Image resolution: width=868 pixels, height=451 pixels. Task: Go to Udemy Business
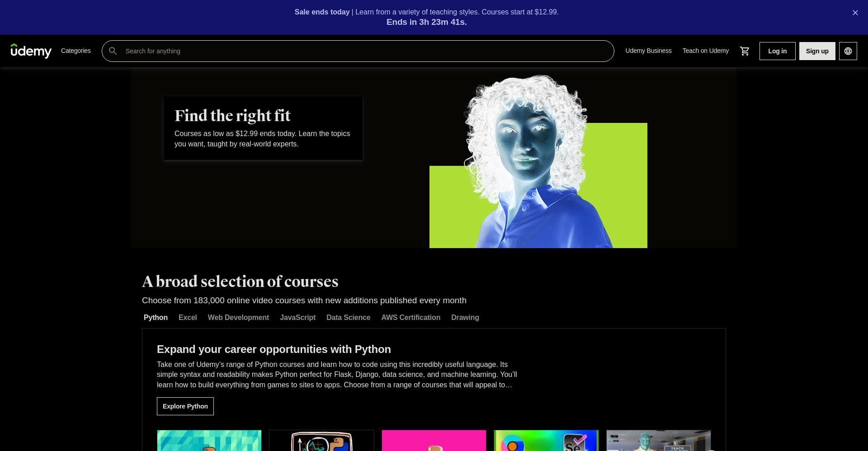(648, 51)
